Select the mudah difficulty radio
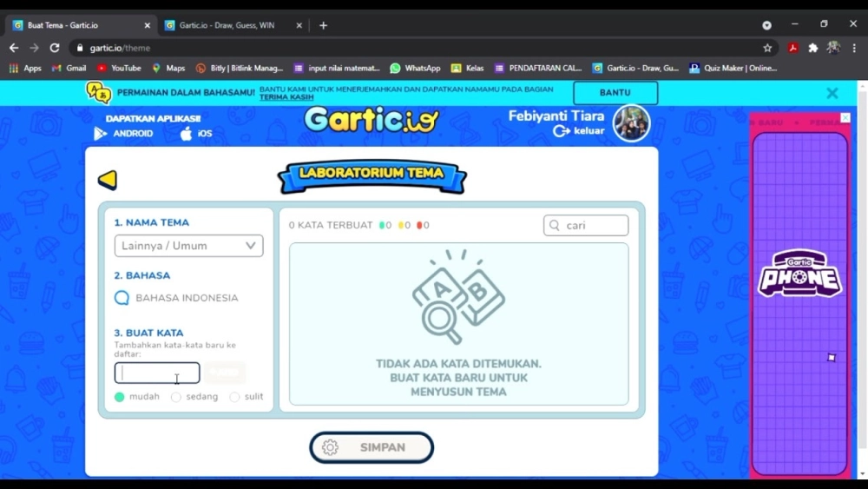Screen dimensions: 868x489 click(x=120, y=397)
